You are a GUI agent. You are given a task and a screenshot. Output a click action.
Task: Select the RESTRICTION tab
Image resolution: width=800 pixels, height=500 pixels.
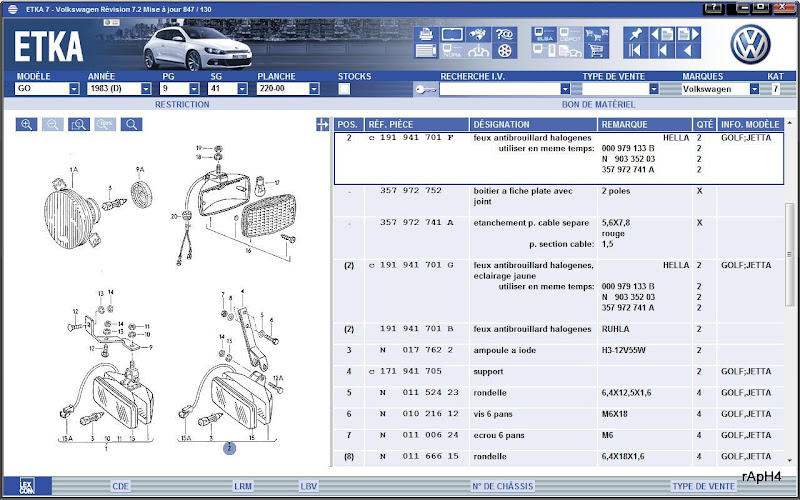182,105
